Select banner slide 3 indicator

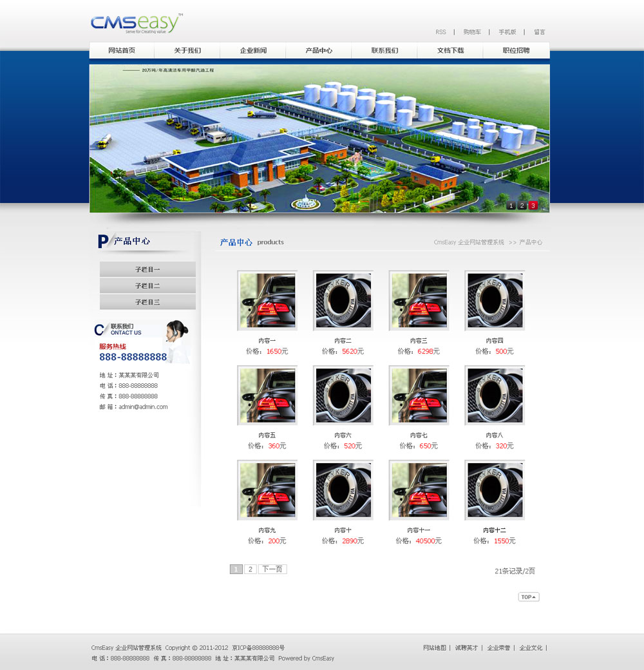point(533,206)
